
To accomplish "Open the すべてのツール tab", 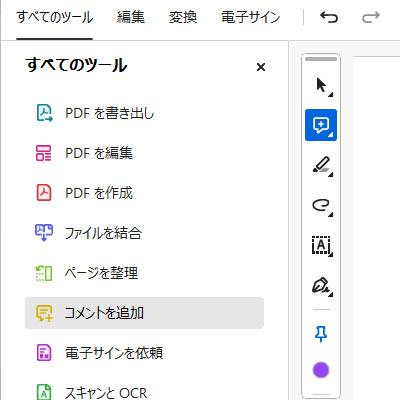I will [55, 17].
